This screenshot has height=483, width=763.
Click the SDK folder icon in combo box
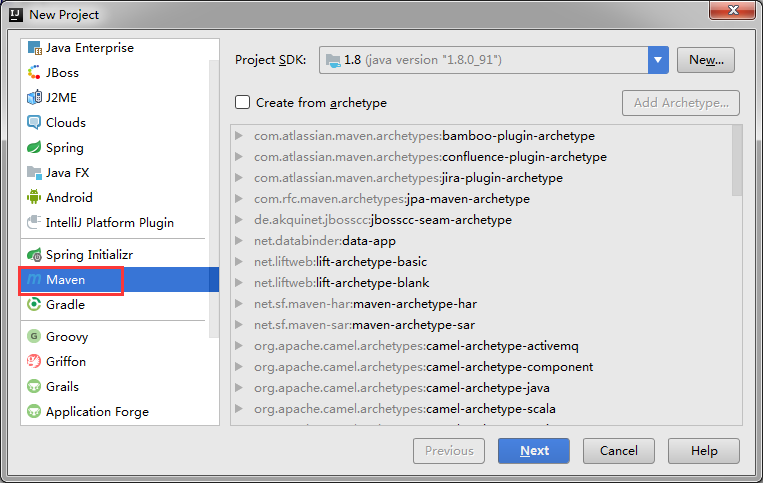pyautogui.click(x=333, y=60)
